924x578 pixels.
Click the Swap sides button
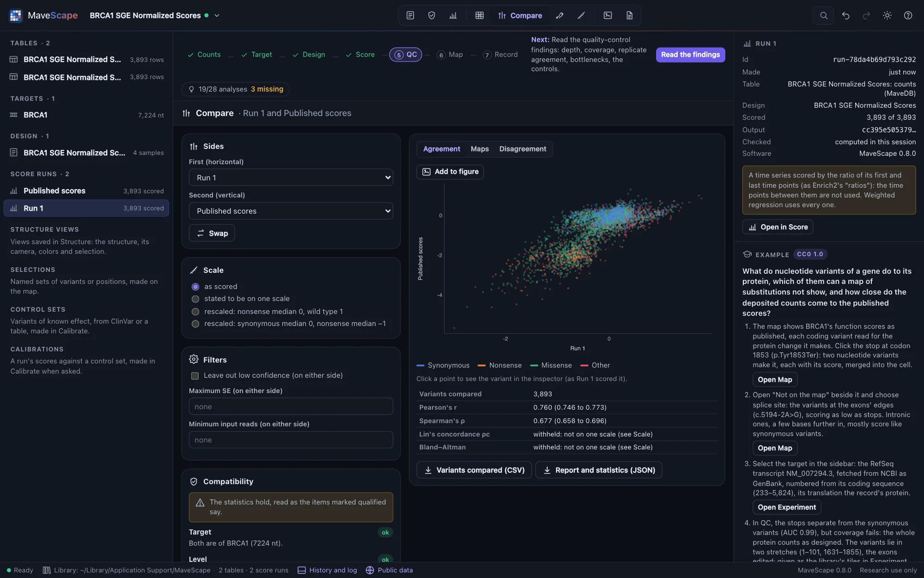click(x=212, y=233)
